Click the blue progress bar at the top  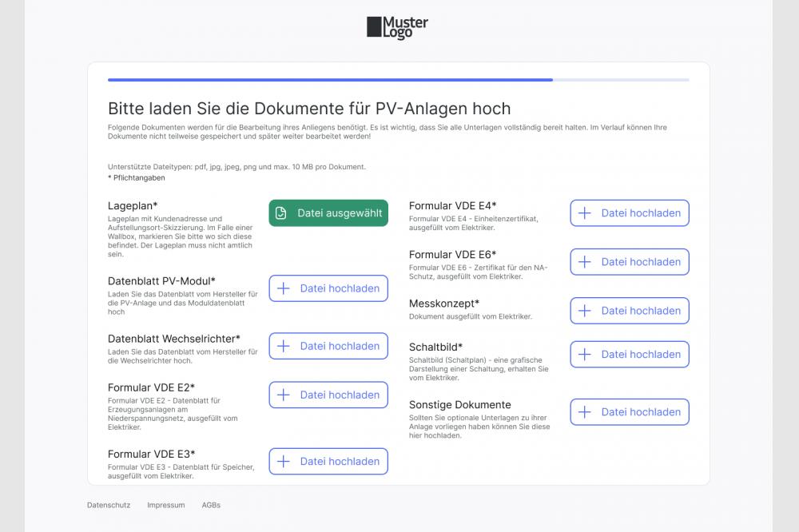click(x=330, y=80)
